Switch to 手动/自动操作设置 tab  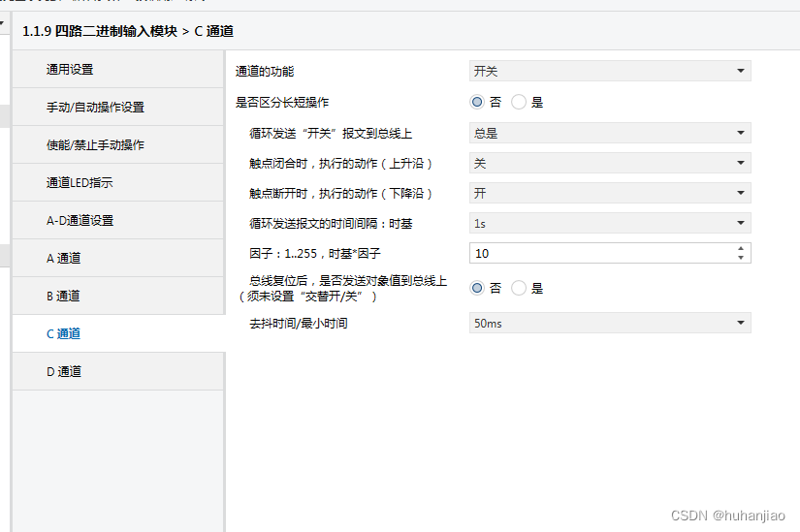click(x=95, y=108)
